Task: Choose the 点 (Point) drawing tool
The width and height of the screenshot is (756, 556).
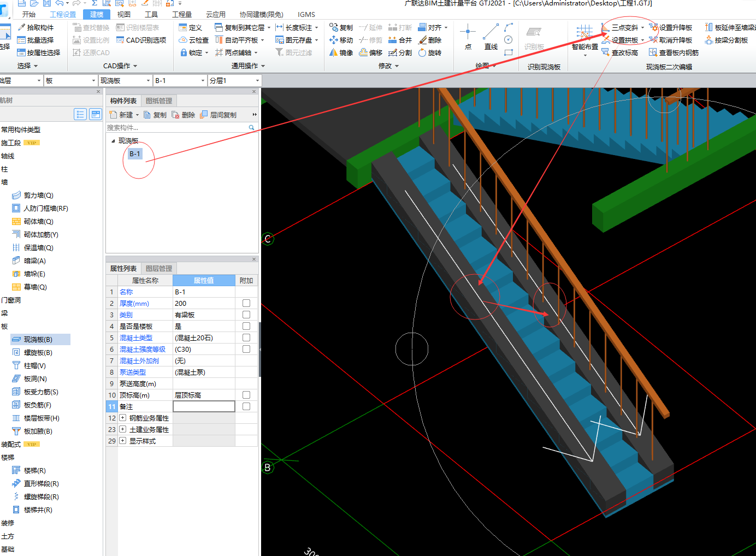Action: [468, 37]
